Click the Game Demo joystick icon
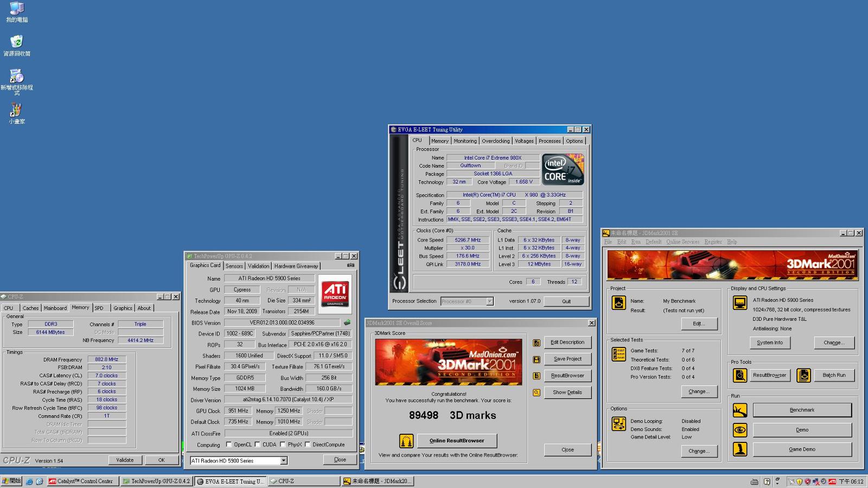 pos(740,449)
